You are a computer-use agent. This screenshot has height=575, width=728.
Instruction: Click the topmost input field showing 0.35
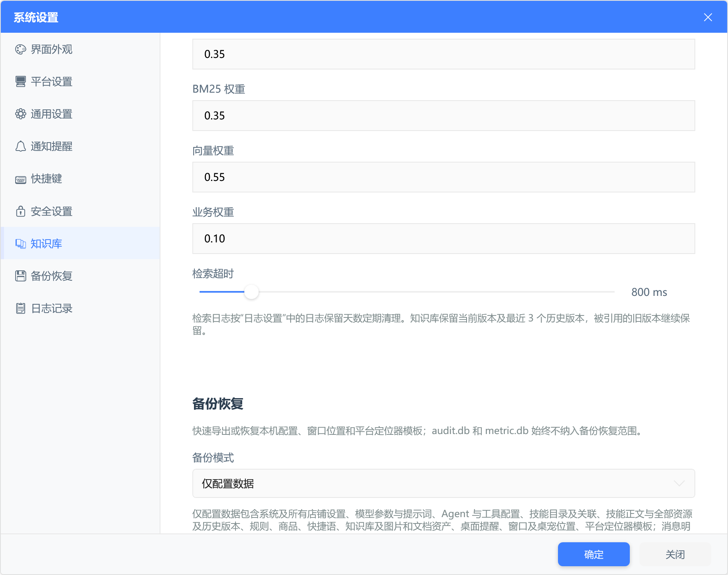coord(443,54)
